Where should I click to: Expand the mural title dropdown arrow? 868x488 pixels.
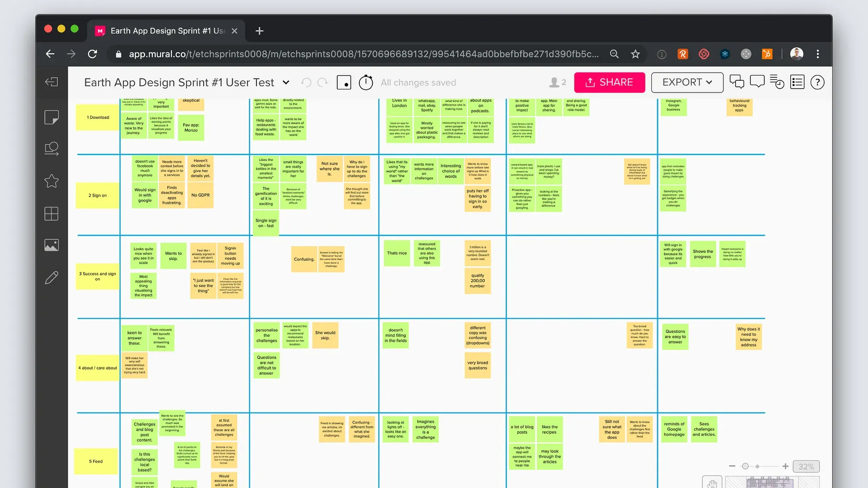286,82
